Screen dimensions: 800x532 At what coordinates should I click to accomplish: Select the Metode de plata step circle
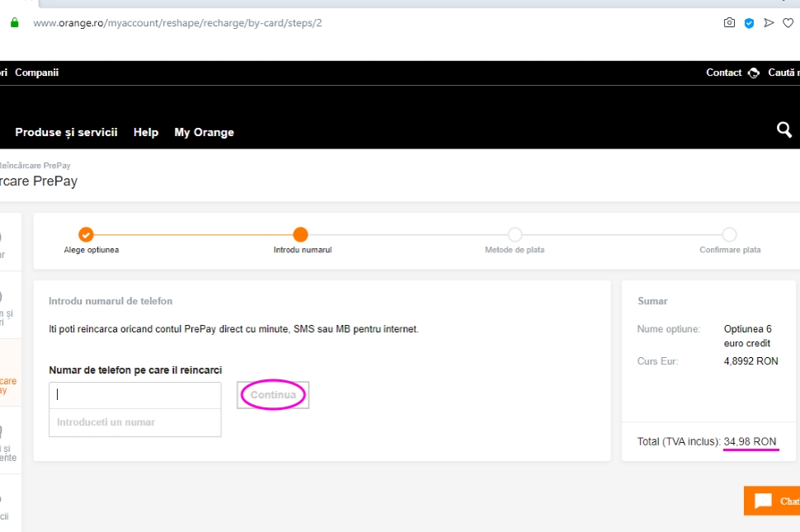coord(515,234)
